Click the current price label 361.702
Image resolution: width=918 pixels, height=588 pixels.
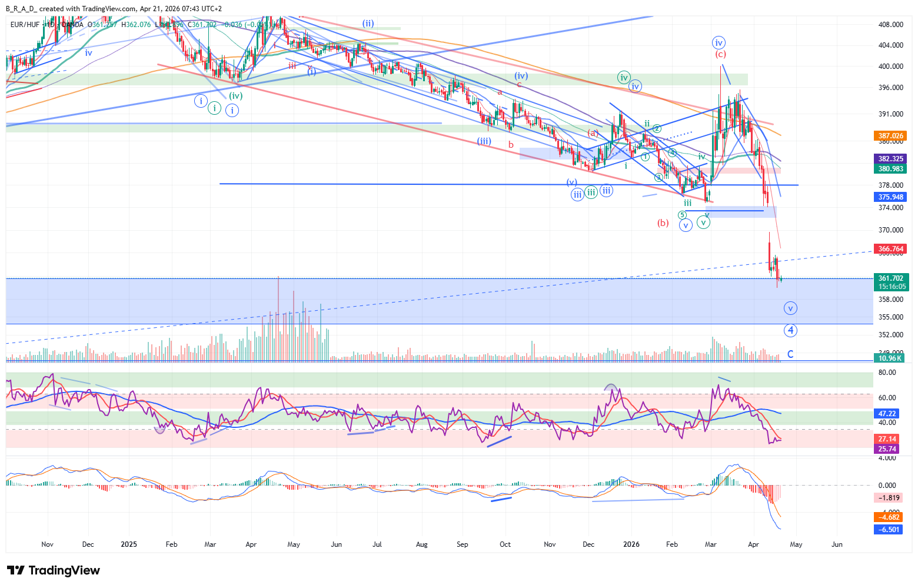point(890,278)
